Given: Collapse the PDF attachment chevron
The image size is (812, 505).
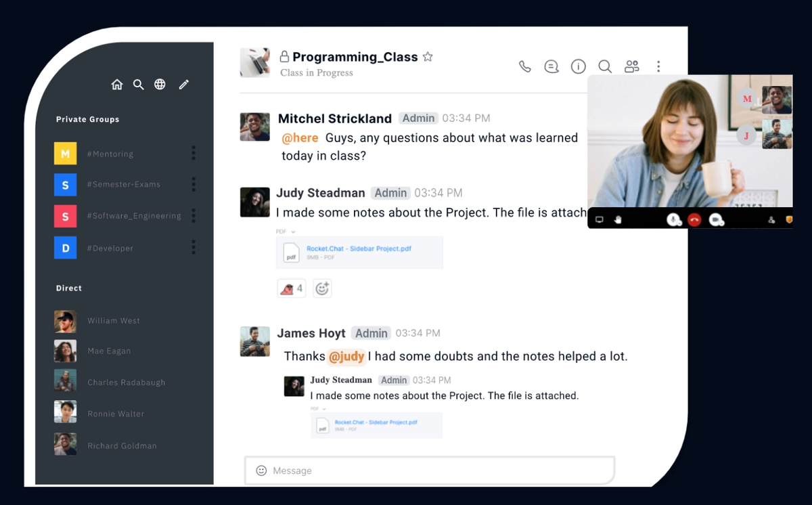Looking at the screenshot, I should 294,232.
